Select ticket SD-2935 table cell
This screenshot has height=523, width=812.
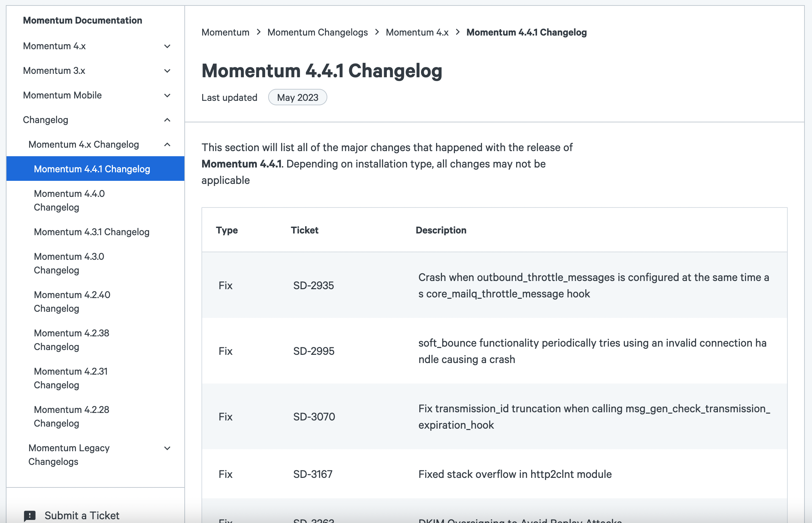313,285
